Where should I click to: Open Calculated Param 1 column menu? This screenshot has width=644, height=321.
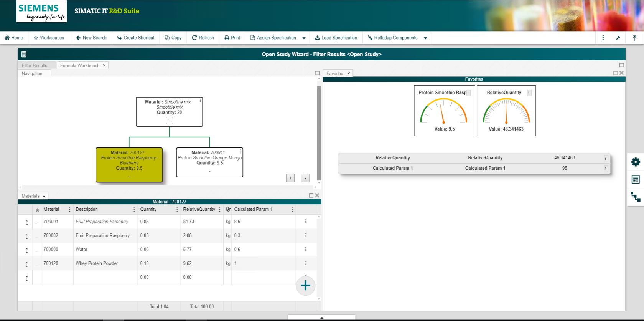(x=292, y=210)
